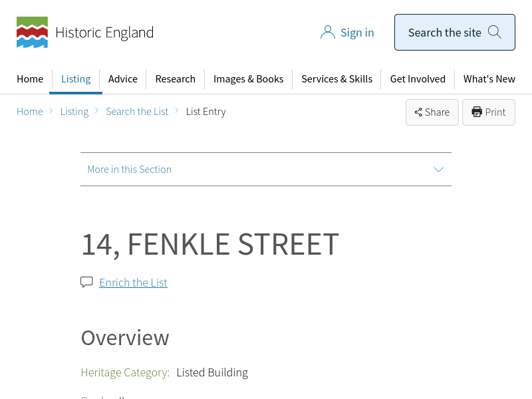
Task: Click the Historic England logo
Action: pos(84,33)
